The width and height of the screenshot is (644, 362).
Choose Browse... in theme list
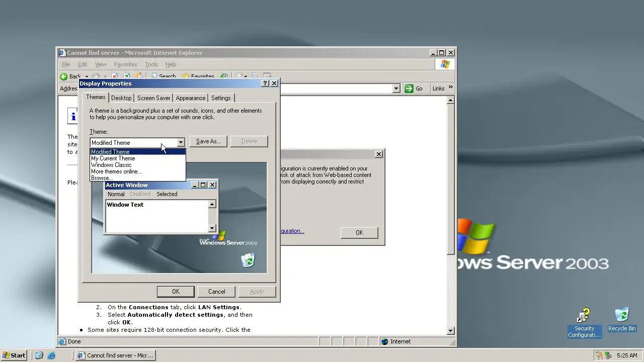pyautogui.click(x=138, y=178)
